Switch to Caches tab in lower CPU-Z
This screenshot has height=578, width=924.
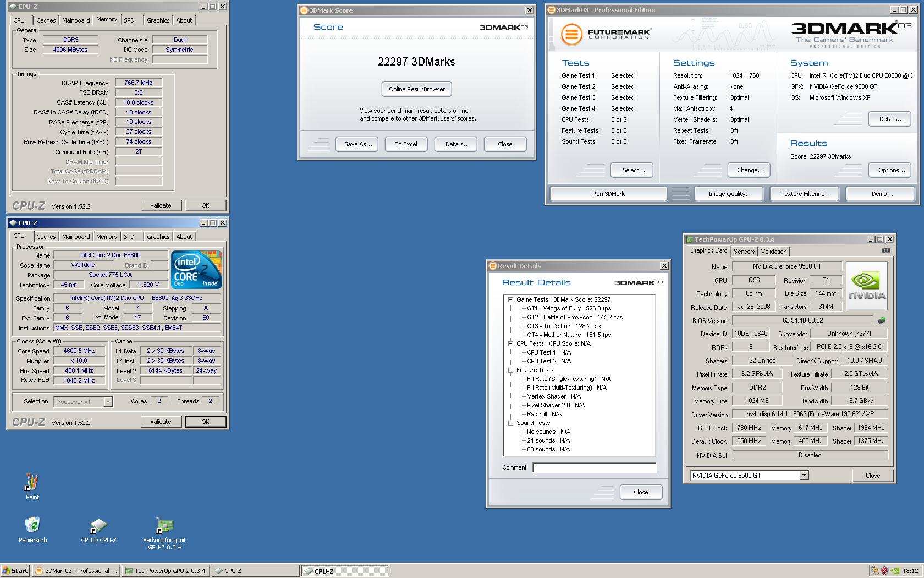[46, 237]
